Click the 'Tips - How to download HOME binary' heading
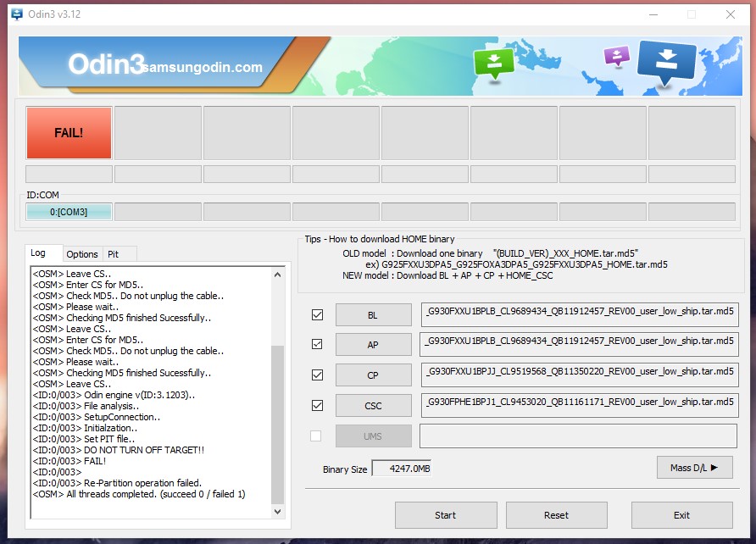The image size is (756, 544). pos(380,239)
